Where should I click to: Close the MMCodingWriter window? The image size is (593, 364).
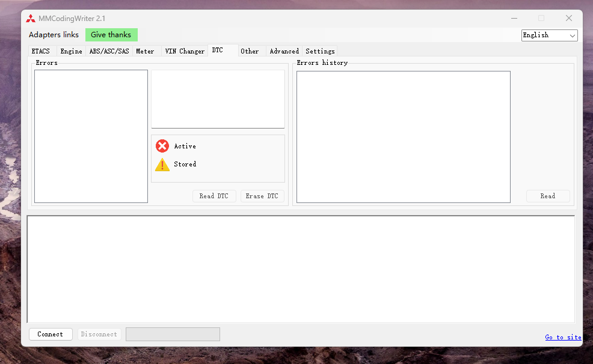point(569,18)
